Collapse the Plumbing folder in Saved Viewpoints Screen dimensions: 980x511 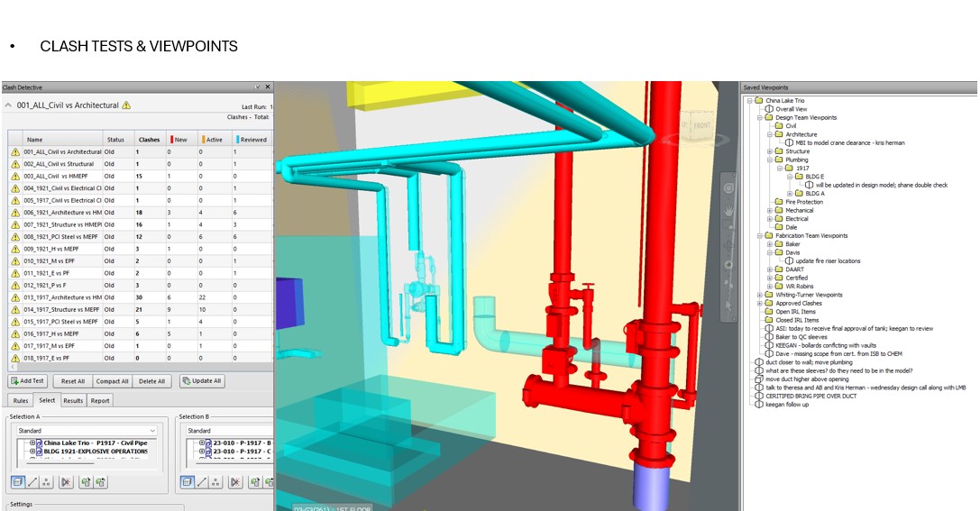click(x=770, y=160)
